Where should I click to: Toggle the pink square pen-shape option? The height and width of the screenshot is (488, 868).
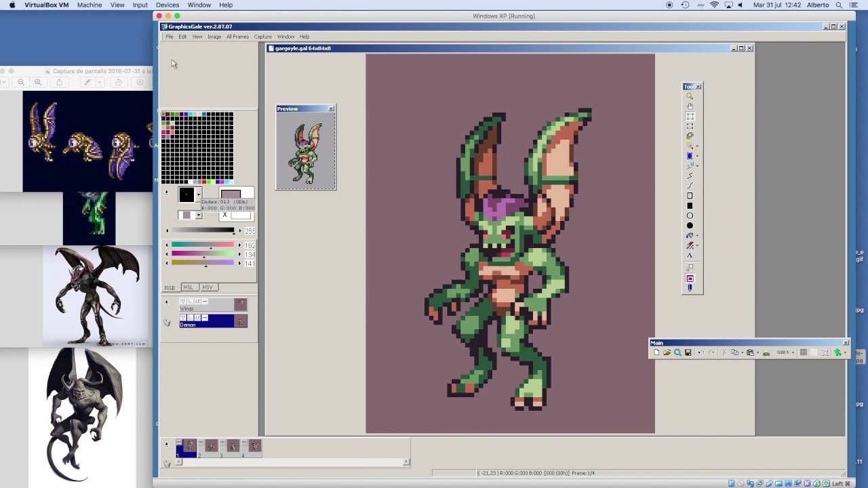click(690, 279)
